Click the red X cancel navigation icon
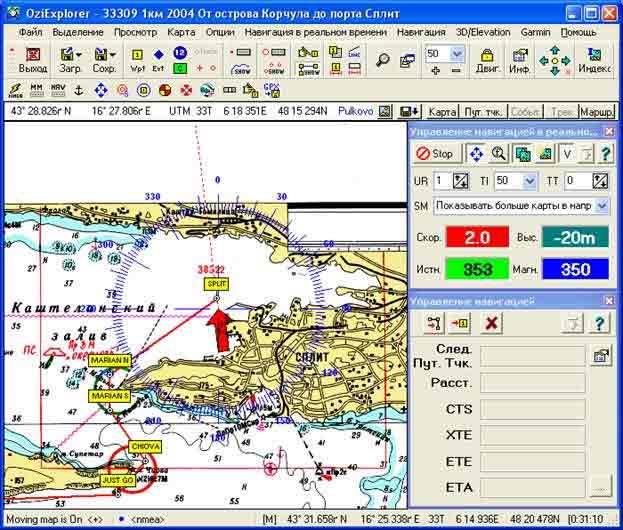This screenshot has width=623, height=530. coord(491,323)
